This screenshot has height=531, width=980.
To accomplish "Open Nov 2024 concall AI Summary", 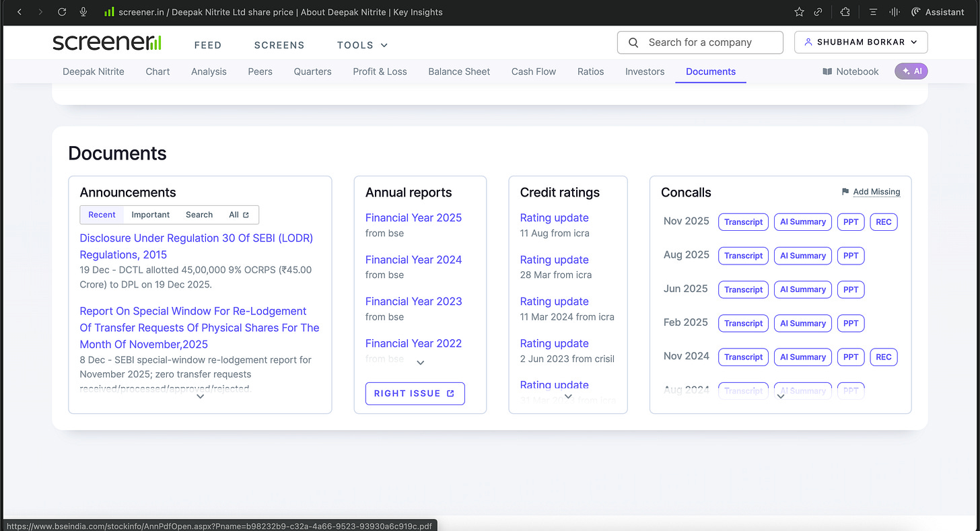I will coord(802,357).
